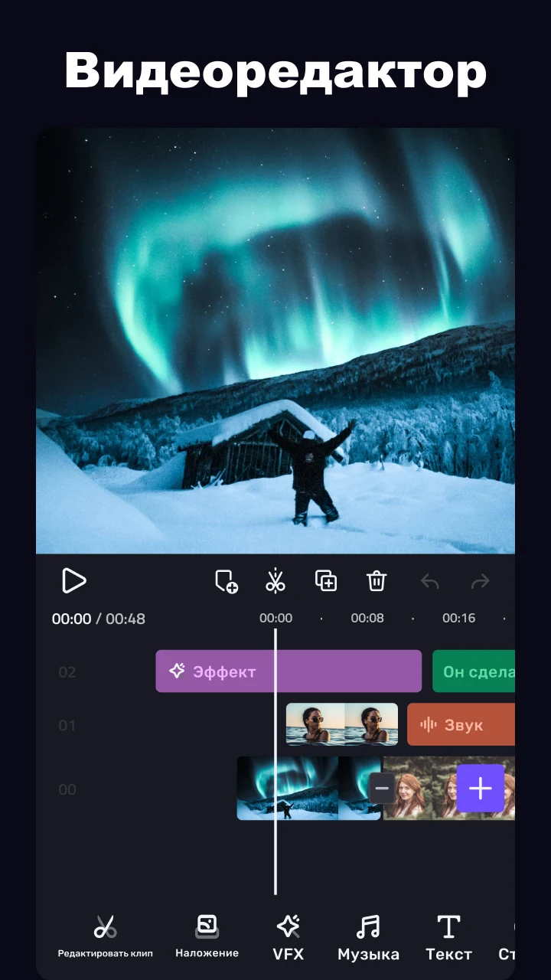The image size is (551, 980).
Task: Open the Наложение overlay tool
Action: pyautogui.click(x=207, y=937)
